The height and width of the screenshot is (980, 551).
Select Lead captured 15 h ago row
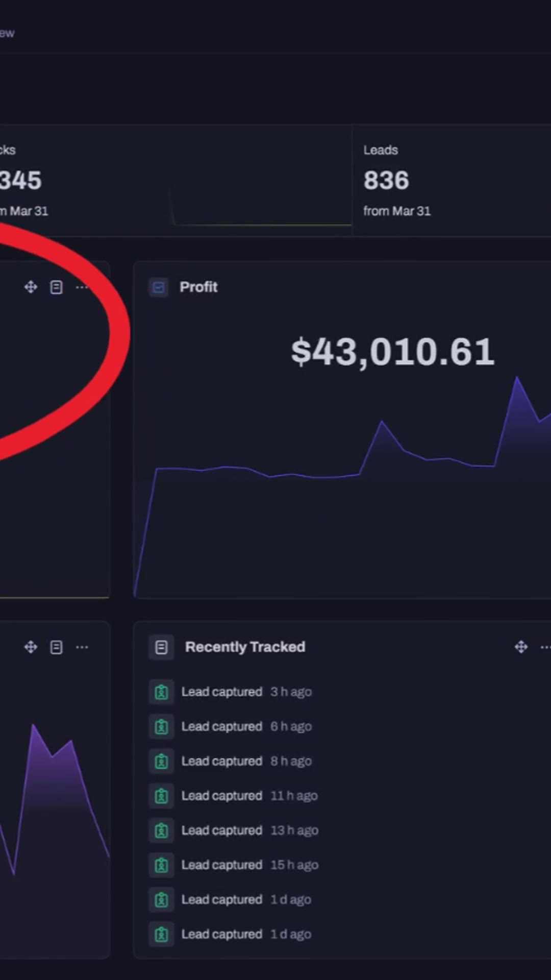coord(250,865)
